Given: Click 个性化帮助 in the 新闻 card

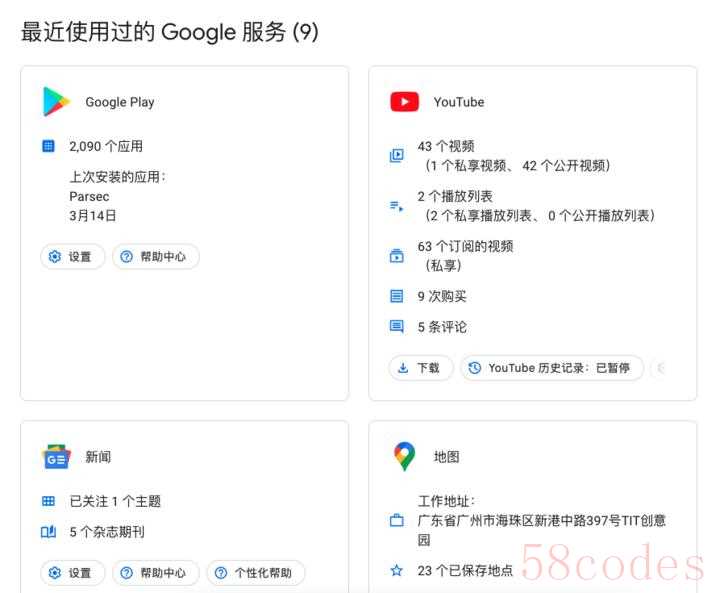Looking at the screenshot, I should pyautogui.click(x=256, y=573).
